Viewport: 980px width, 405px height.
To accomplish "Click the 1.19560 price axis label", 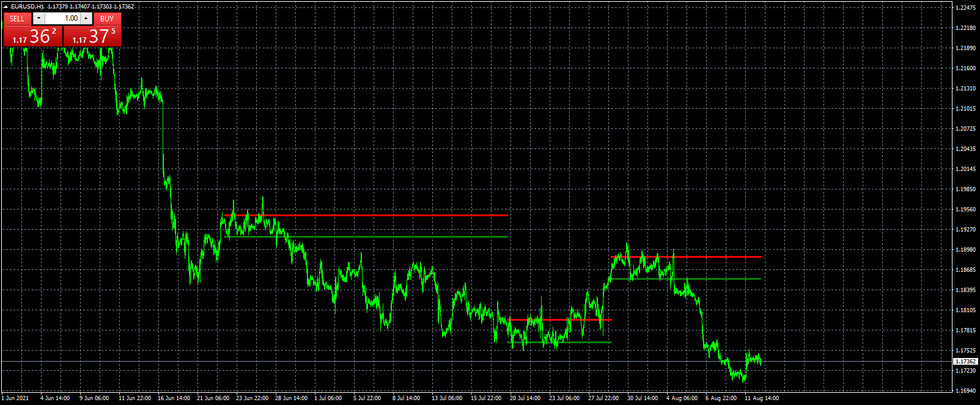I will 965,210.
